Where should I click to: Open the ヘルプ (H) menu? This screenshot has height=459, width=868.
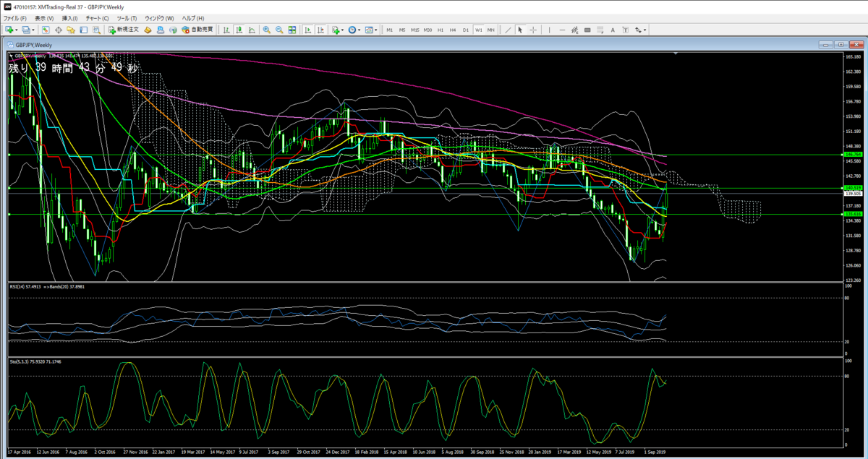[x=192, y=17]
